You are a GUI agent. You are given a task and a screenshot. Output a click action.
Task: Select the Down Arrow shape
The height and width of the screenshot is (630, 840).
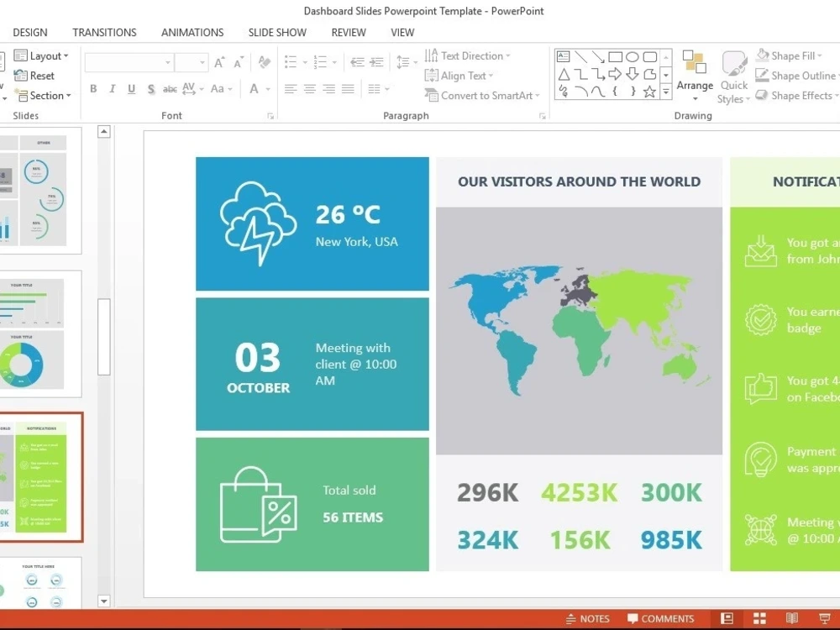pos(633,74)
